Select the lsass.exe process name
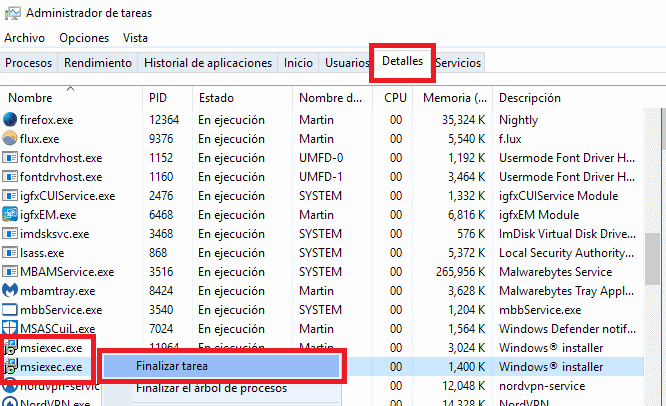 (42, 253)
